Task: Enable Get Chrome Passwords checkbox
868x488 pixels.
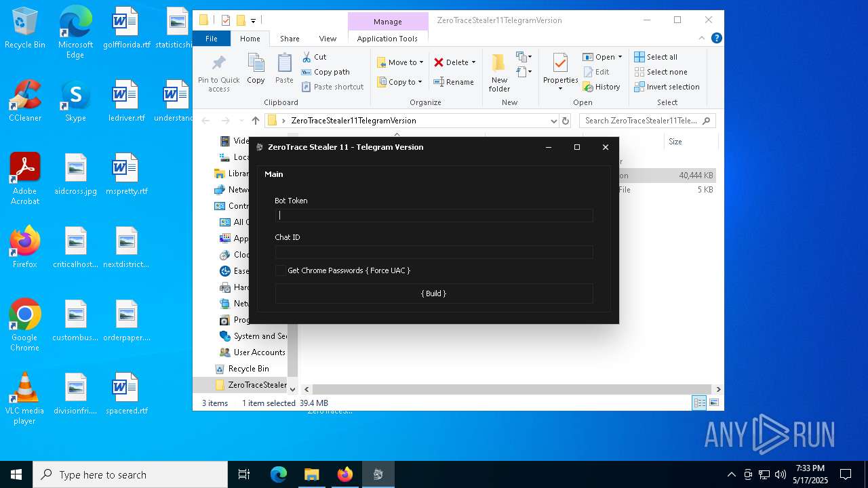Action: click(x=280, y=270)
